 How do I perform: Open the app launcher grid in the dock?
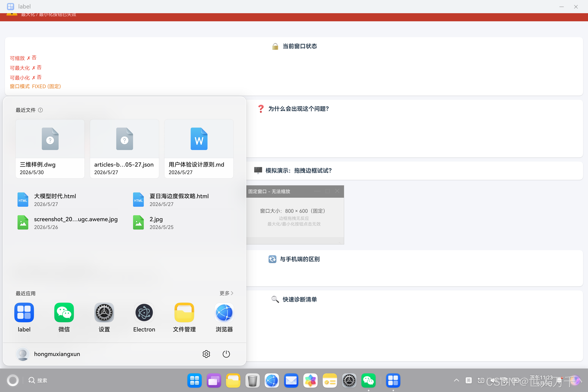click(x=194, y=380)
